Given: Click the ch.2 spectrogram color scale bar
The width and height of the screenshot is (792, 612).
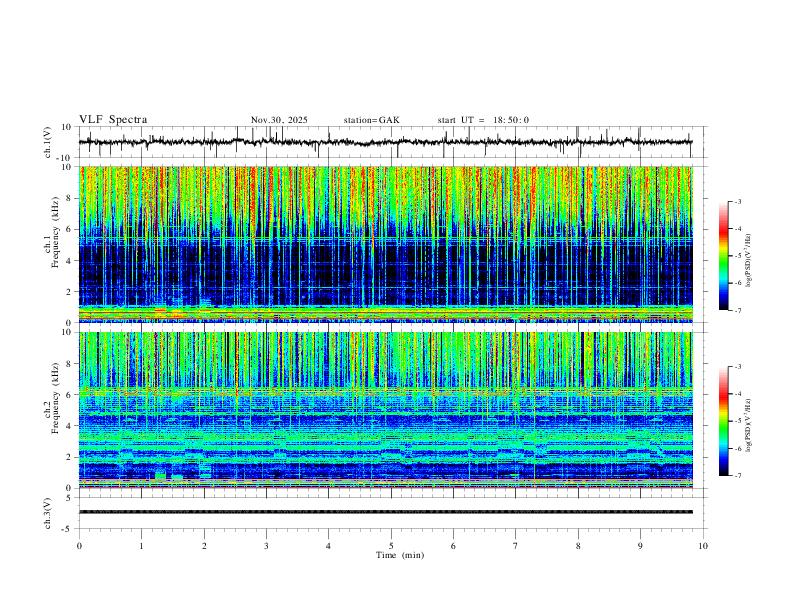Looking at the screenshot, I should (724, 421).
